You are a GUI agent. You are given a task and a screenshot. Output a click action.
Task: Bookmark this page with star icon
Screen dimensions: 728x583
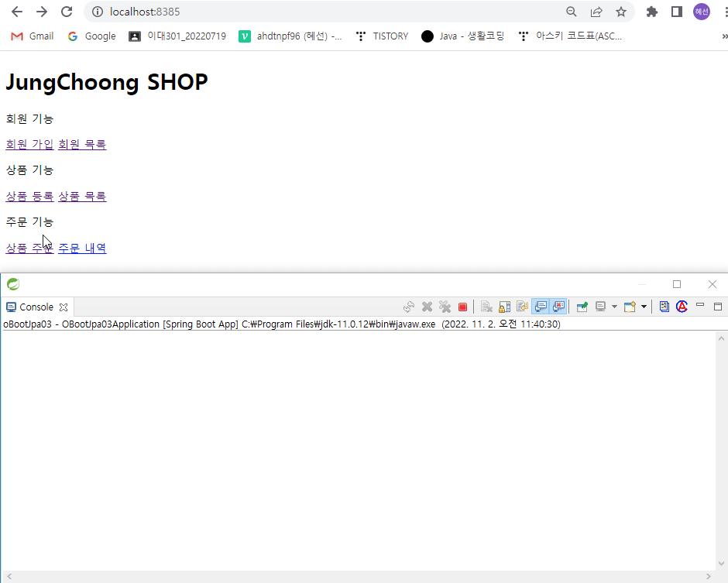click(621, 12)
